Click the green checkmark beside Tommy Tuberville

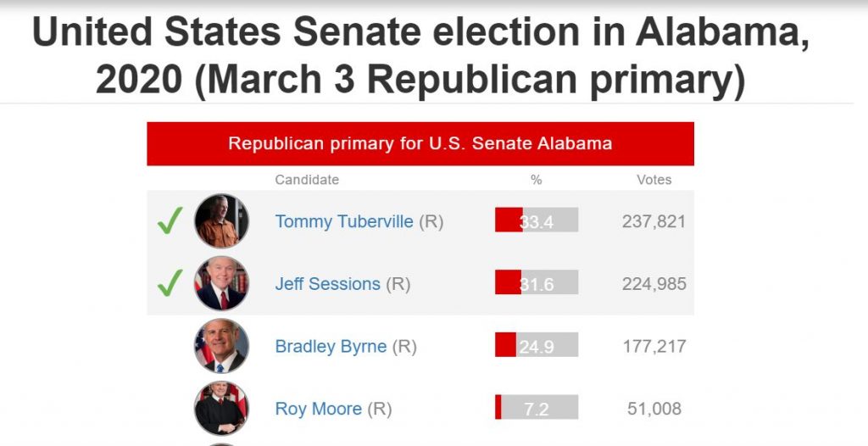point(170,221)
